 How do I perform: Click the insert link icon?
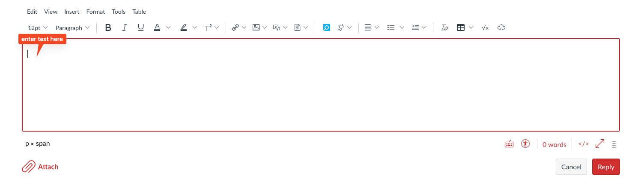click(235, 28)
